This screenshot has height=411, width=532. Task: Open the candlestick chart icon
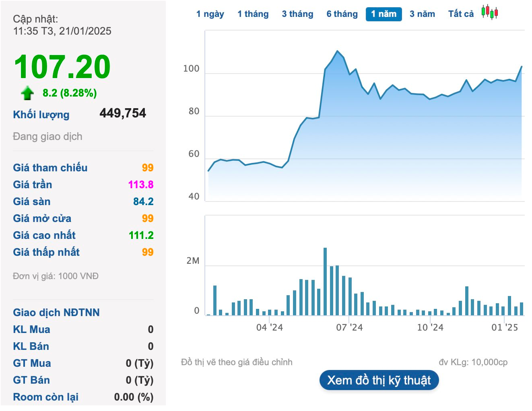point(490,12)
